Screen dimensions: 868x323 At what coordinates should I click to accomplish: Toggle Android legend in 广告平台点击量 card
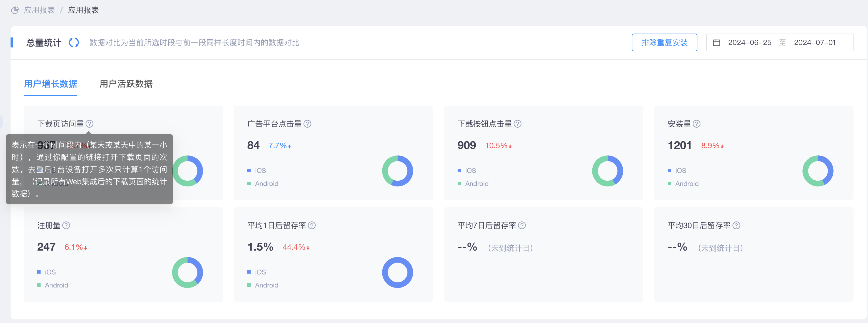[x=263, y=184]
